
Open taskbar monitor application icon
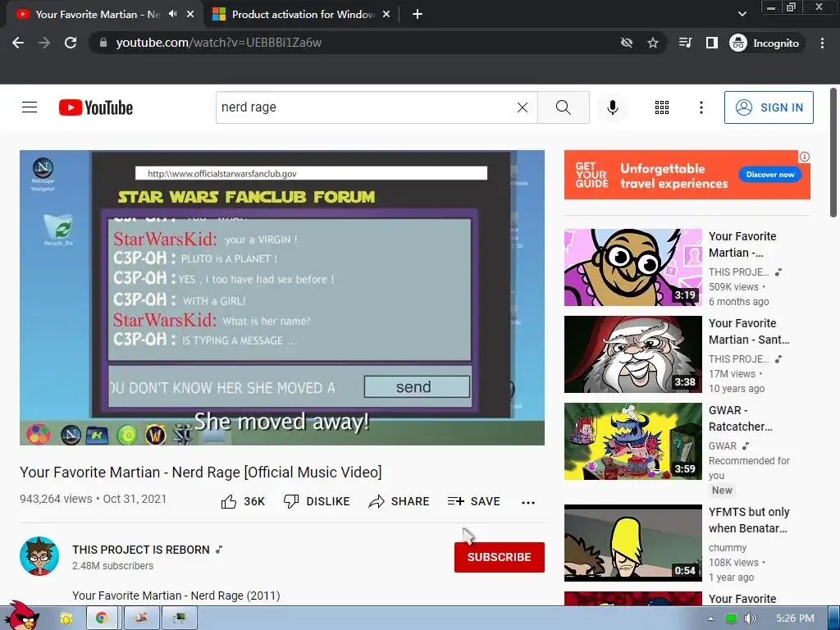coord(179,619)
